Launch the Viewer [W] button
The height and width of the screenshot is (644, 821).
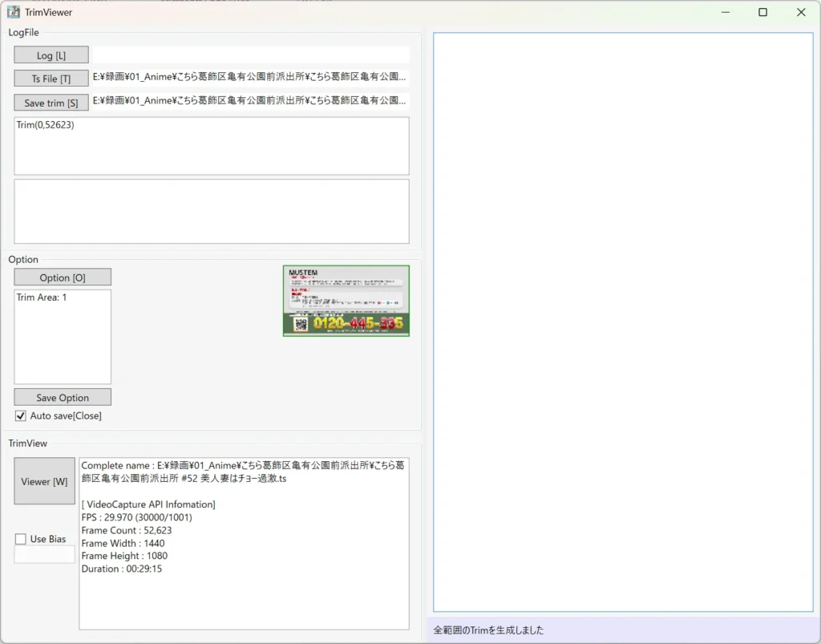(x=45, y=481)
